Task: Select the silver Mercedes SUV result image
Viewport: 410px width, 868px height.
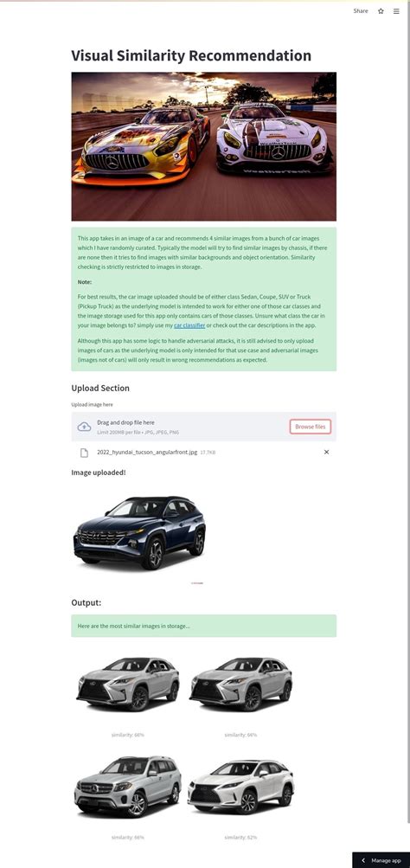Action: (x=128, y=786)
